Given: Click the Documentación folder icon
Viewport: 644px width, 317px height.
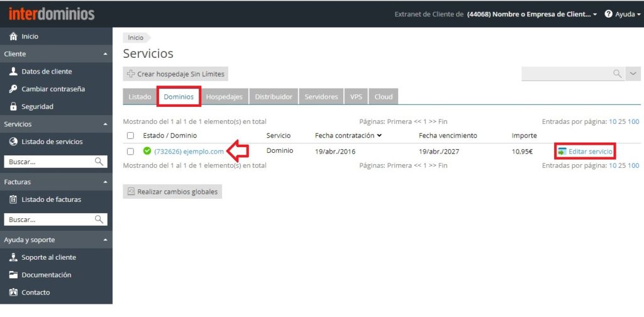Looking at the screenshot, I should click(13, 275).
